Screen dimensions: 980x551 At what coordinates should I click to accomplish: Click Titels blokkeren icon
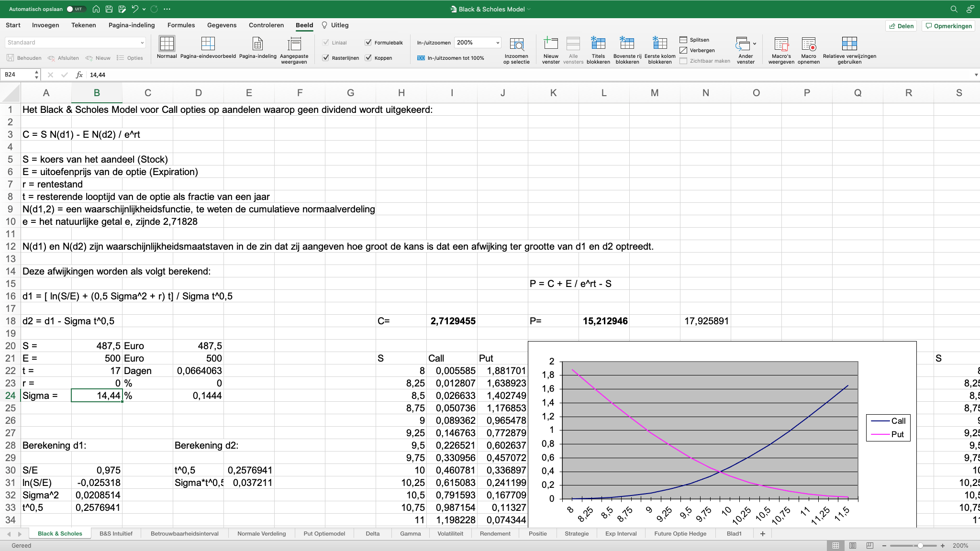(598, 44)
